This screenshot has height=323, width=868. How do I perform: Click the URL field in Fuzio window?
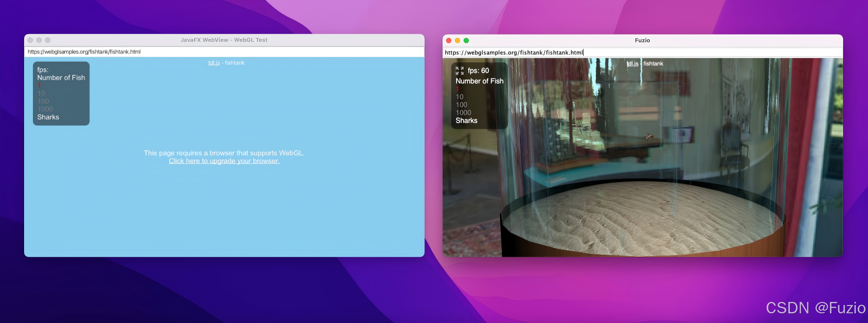coord(643,53)
